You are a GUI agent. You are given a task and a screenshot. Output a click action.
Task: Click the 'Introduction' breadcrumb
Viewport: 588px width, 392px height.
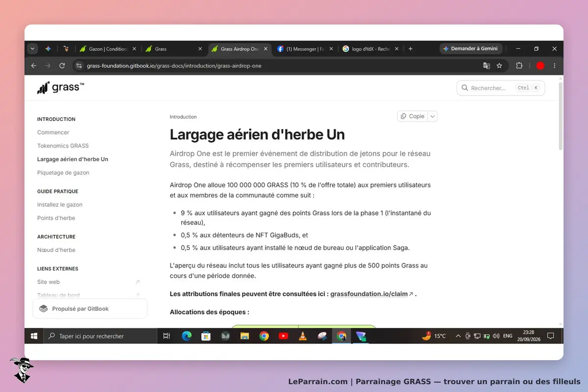coord(183,117)
